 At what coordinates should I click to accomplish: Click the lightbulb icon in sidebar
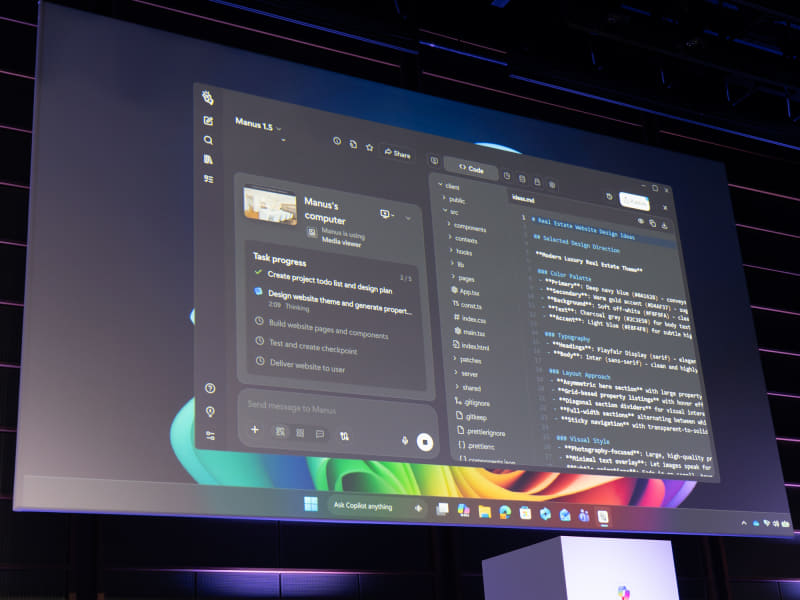pos(210,412)
